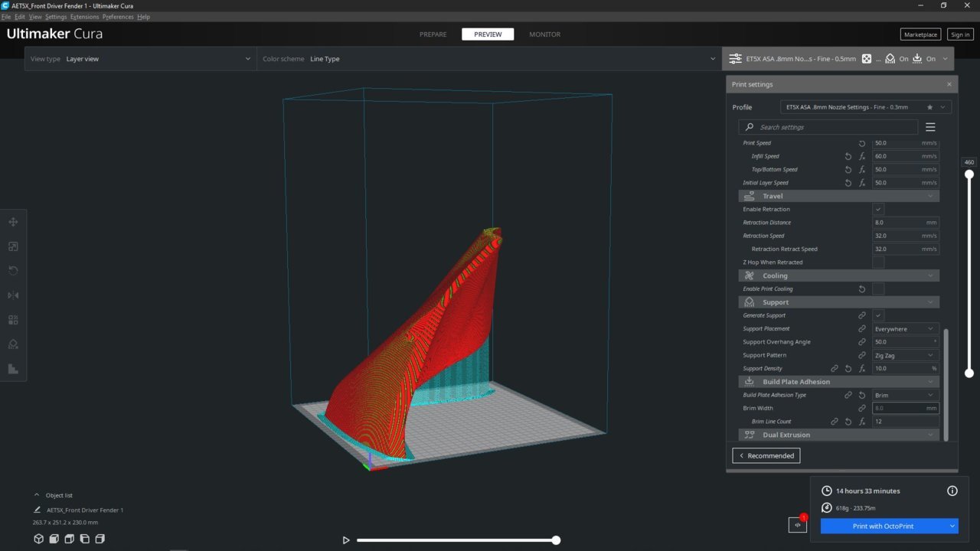Open the Color scheme dropdown

(489, 59)
